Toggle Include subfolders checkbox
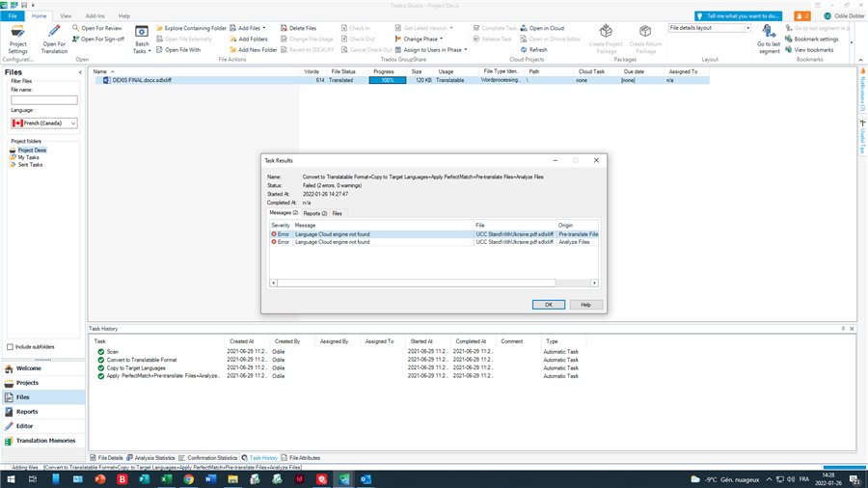Image resolution: width=868 pixels, height=488 pixels. (x=10, y=347)
